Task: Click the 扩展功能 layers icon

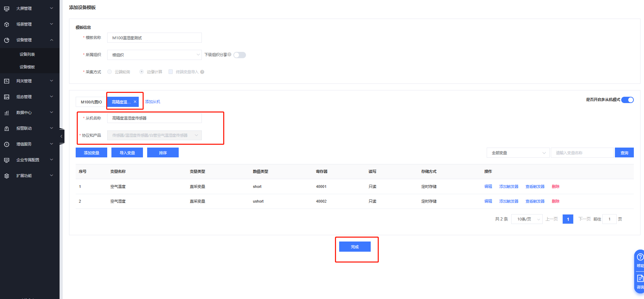Action: pyautogui.click(x=7, y=176)
